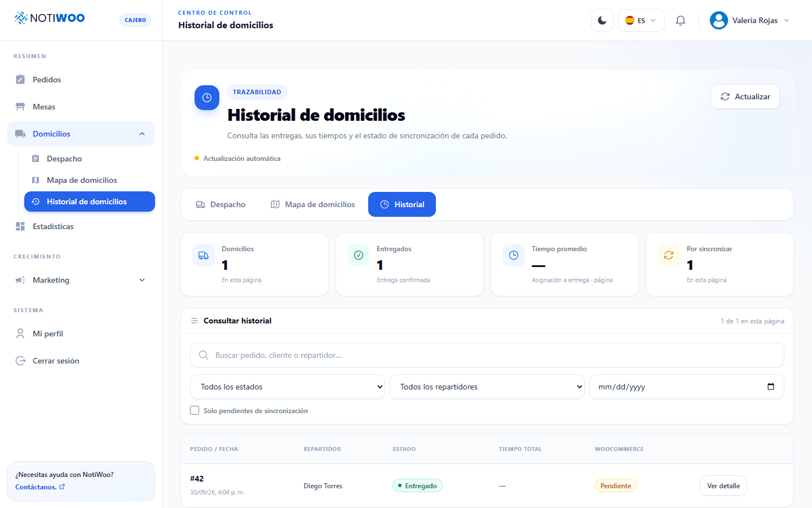
Task: Click the blue clock icon beside the page title
Action: coord(207,98)
